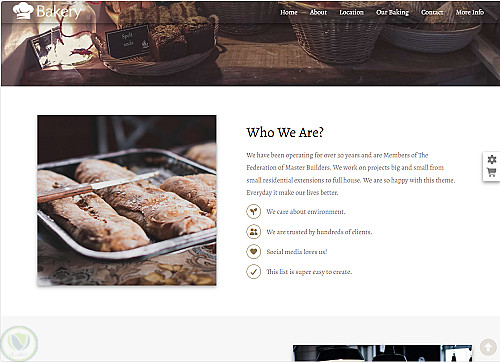Click the baked bread tray photo

[127, 200]
